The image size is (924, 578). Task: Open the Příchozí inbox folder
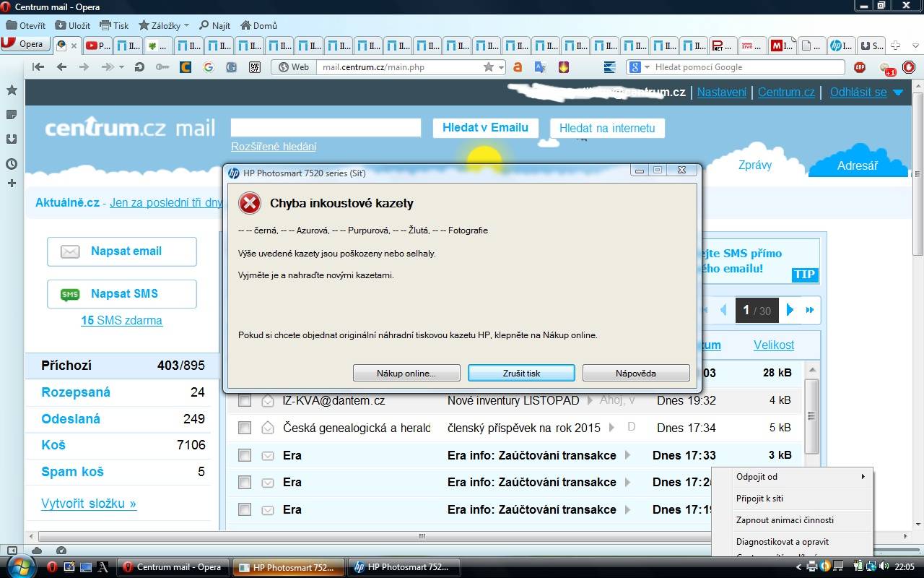pos(121,366)
